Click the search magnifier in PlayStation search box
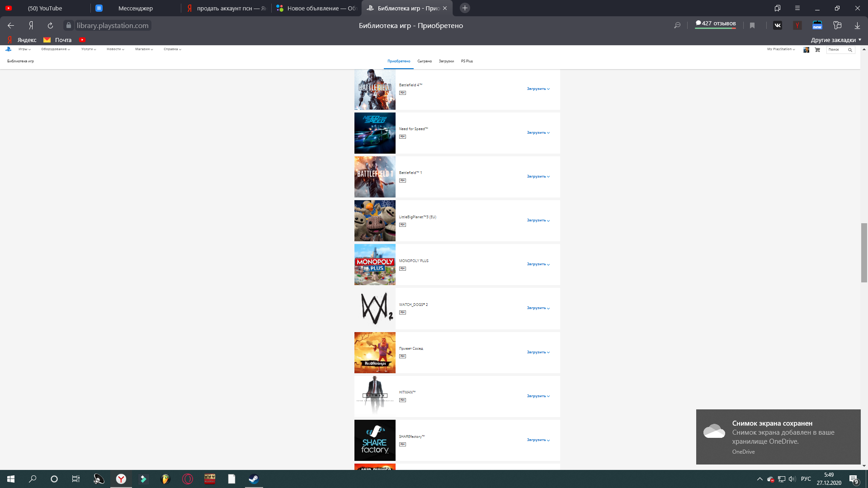 (850, 50)
